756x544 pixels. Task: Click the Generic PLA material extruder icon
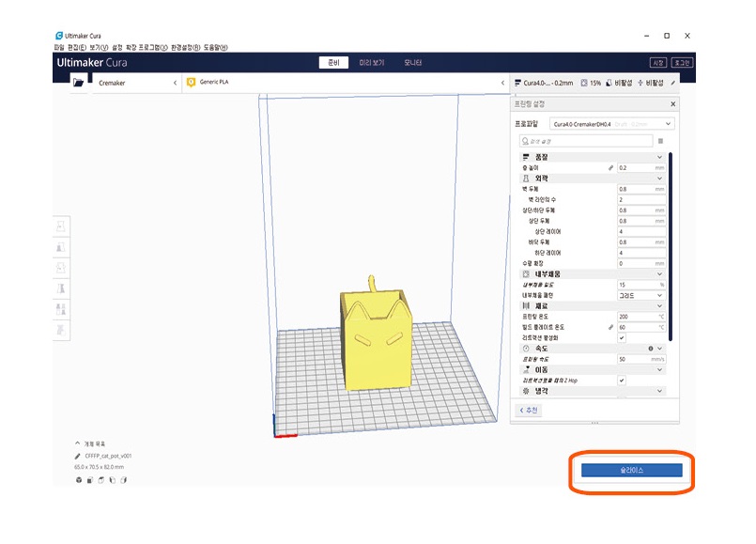click(191, 83)
